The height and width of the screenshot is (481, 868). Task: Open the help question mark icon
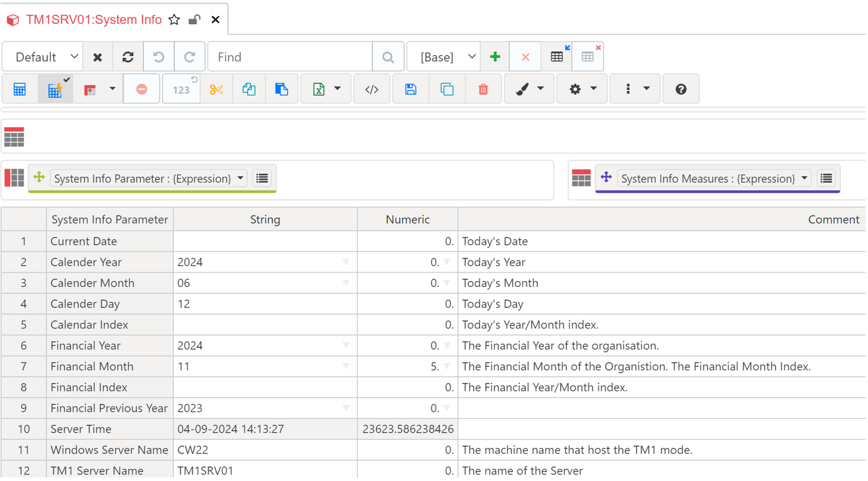[x=681, y=89]
